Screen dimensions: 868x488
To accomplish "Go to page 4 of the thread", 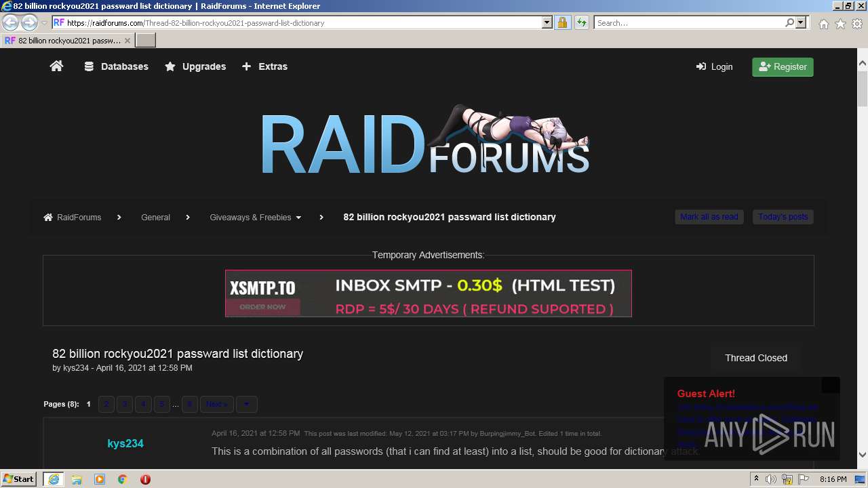I will (x=143, y=405).
